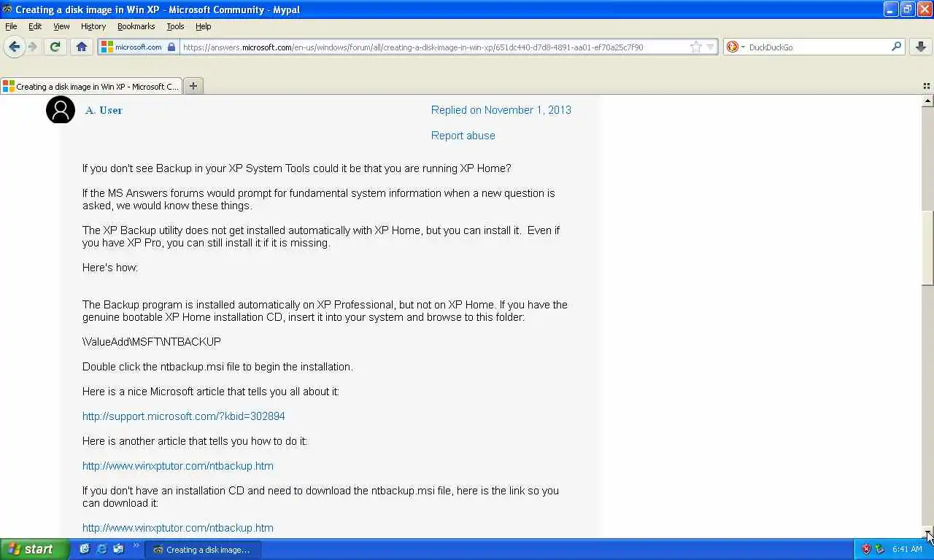
Task: Open the Bookmarks menu
Action: (136, 26)
